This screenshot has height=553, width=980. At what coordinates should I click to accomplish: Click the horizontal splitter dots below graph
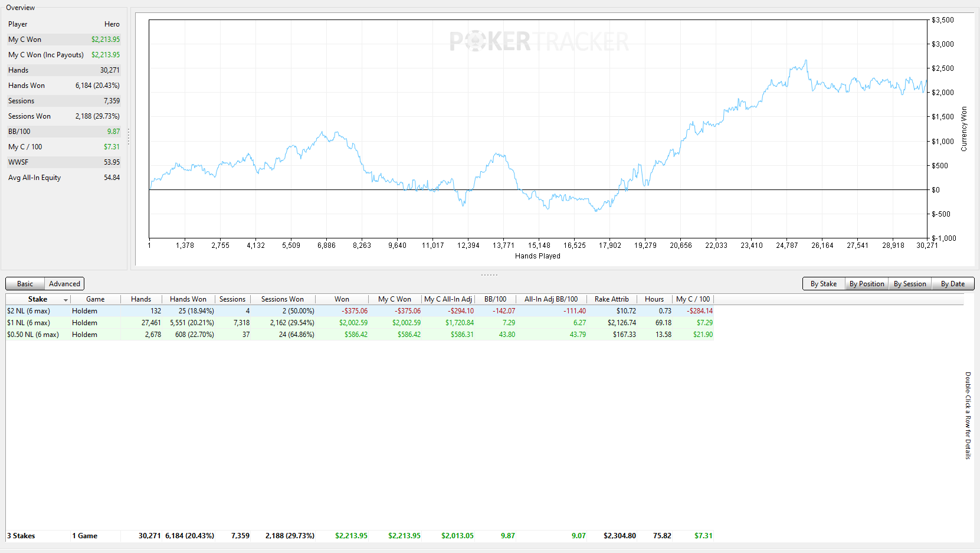pyautogui.click(x=489, y=274)
